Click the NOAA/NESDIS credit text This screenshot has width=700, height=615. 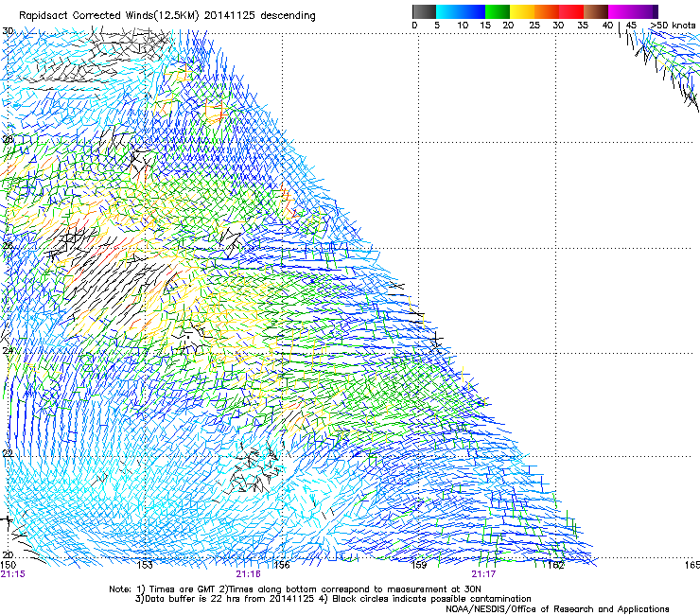click(557, 609)
